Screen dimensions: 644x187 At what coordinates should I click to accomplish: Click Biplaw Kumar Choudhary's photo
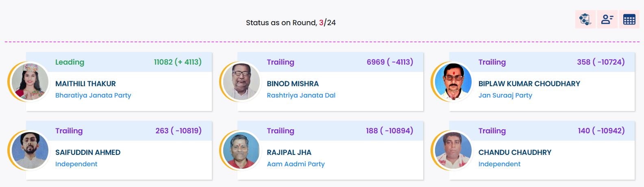click(453, 82)
